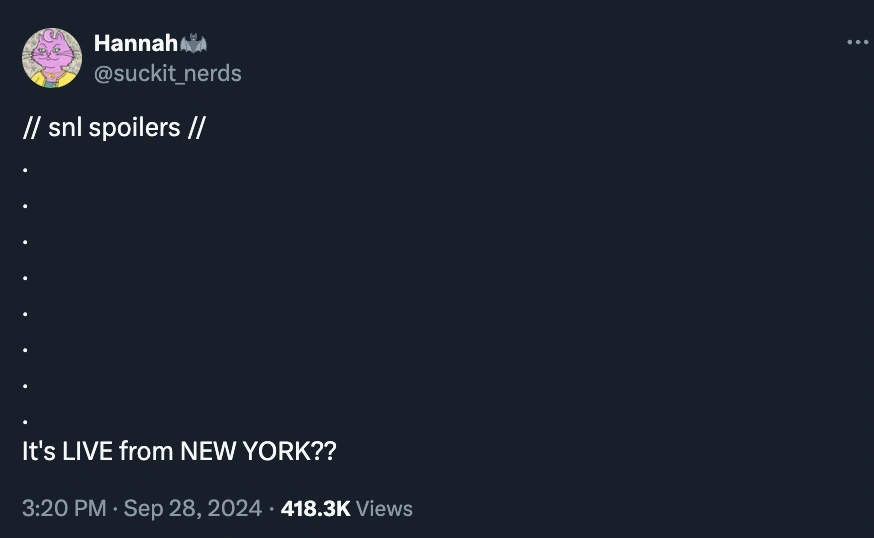This screenshot has width=874, height=538.
Task: Click the Views label
Action: (384, 508)
